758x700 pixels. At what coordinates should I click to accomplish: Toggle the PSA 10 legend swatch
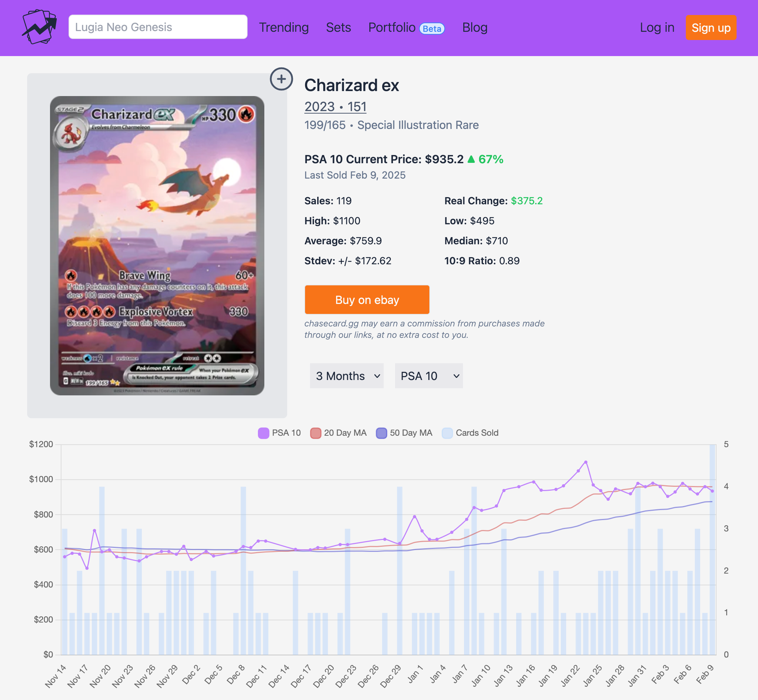coord(263,433)
